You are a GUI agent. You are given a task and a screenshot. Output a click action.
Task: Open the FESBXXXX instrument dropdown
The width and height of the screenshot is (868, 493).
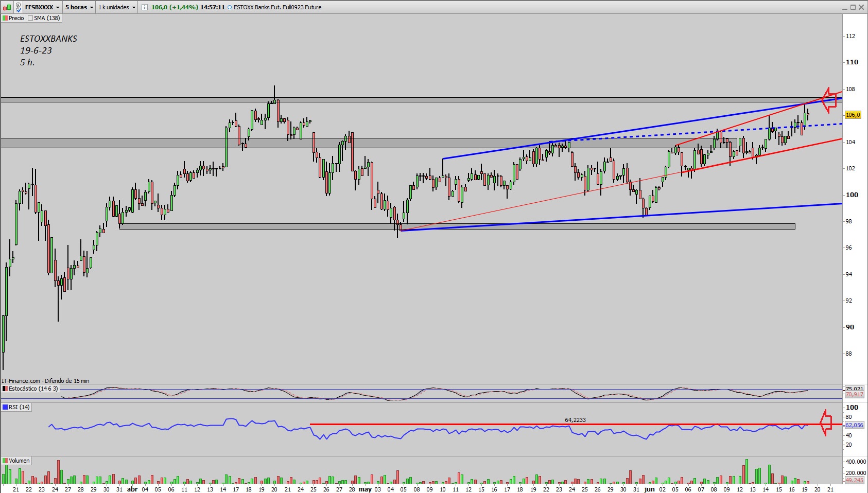pyautogui.click(x=42, y=7)
